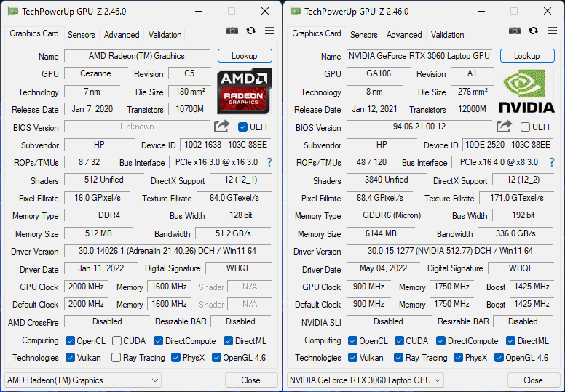This screenshot has height=392, width=565.
Task: Click Lookup button for AMD Radeon Graphics
Action: pos(245,56)
